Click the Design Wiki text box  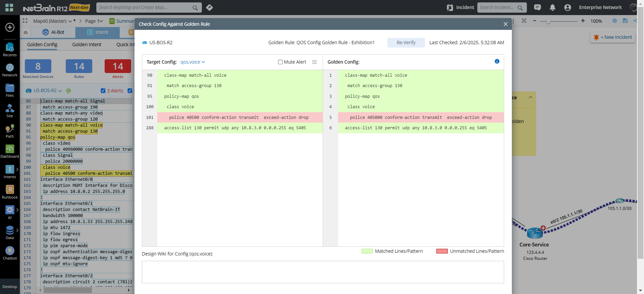323,272
